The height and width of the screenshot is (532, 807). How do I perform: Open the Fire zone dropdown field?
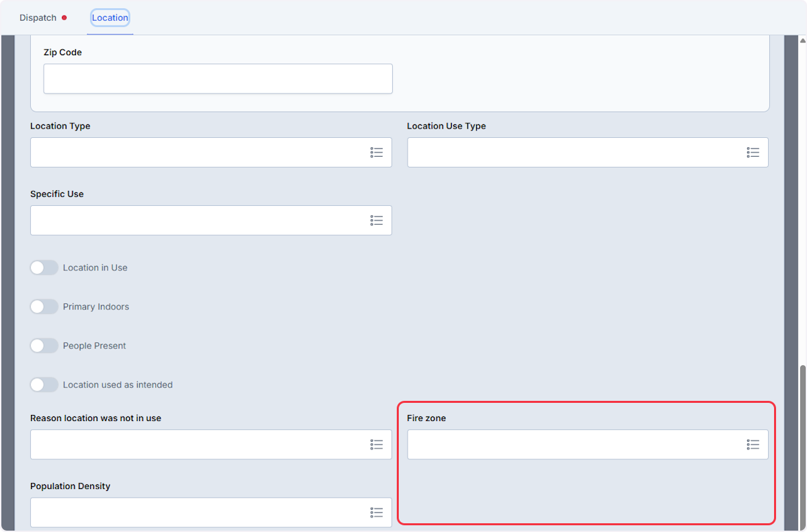pos(588,445)
